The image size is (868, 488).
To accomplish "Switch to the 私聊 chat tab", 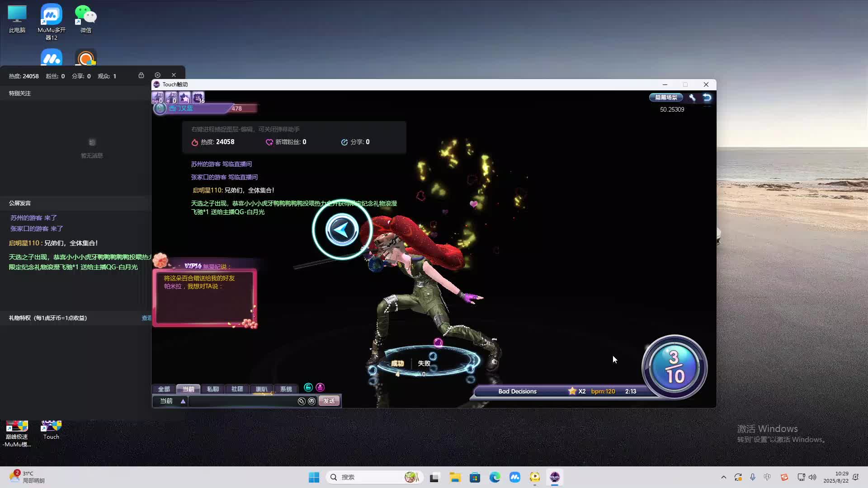I will click(212, 389).
